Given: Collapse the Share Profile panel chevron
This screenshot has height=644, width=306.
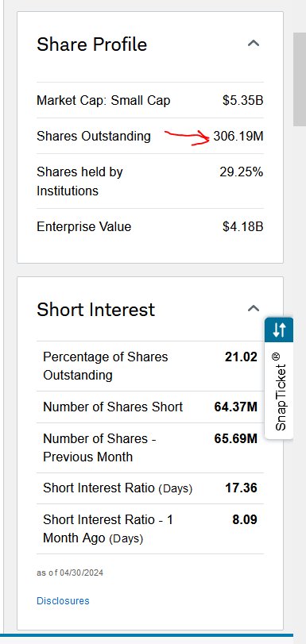Looking at the screenshot, I should [x=254, y=43].
